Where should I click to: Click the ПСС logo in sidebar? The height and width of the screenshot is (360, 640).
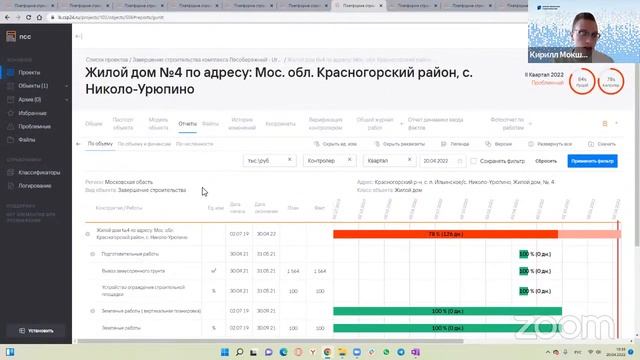point(18,36)
